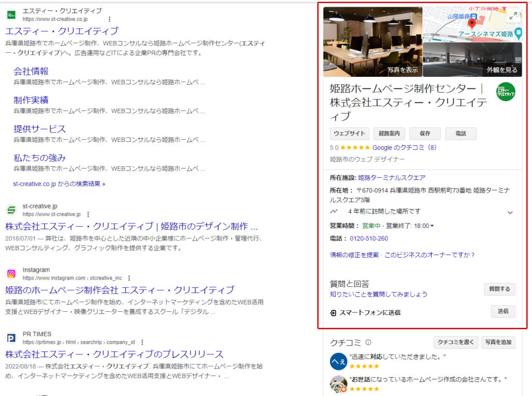532x396 pixels.
Task: Open the three-dot menu beside the PR TIMES URL
Action: 142,342
